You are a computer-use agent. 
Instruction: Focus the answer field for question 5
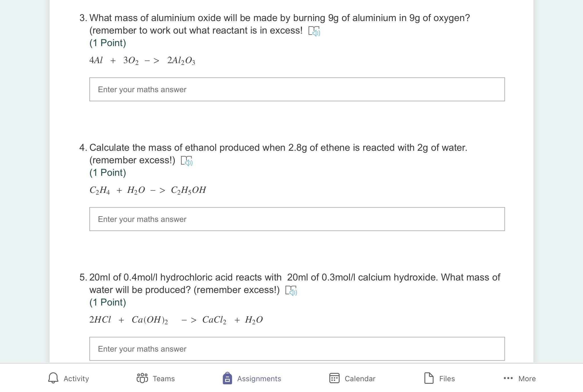point(297,349)
